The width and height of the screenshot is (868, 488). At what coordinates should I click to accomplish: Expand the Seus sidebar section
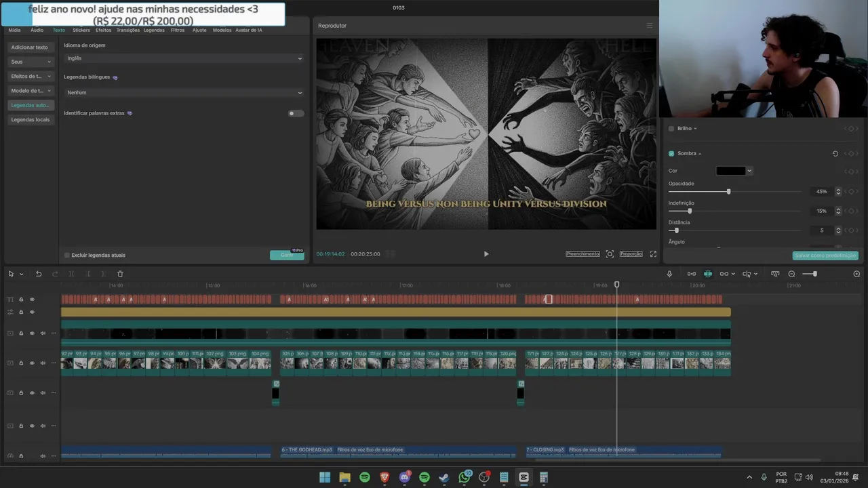click(x=31, y=62)
